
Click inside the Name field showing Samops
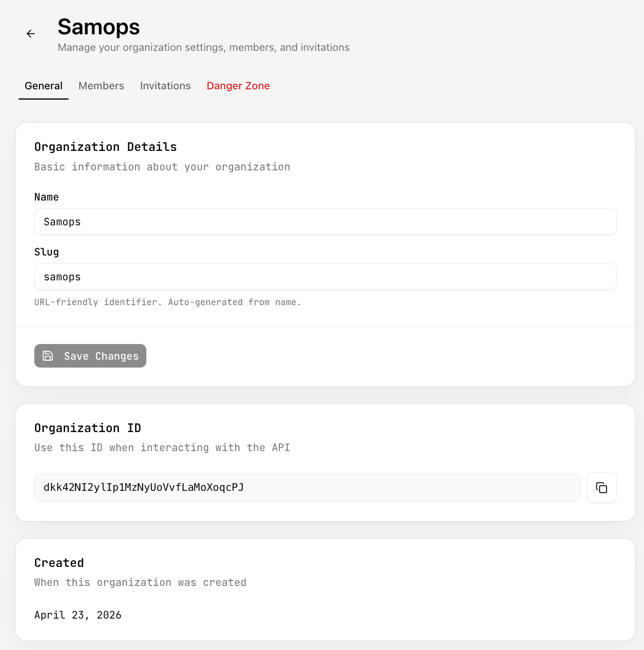point(325,222)
